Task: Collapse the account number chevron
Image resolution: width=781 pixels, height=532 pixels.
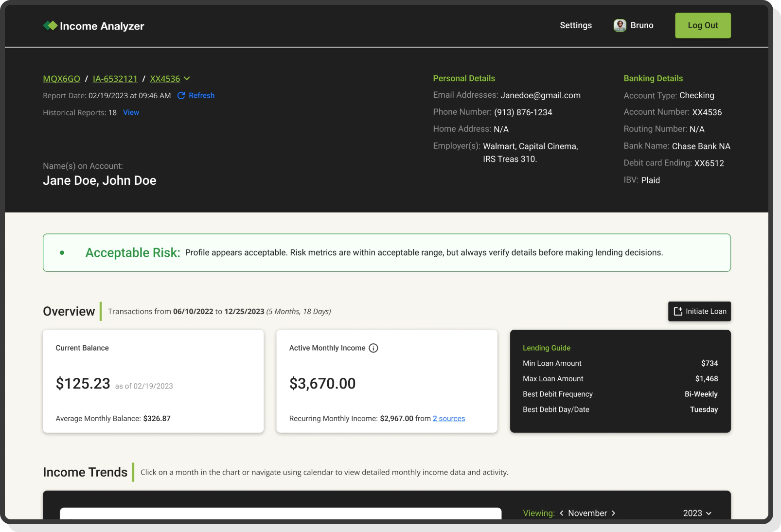Action: pyautogui.click(x=187, y=79)
